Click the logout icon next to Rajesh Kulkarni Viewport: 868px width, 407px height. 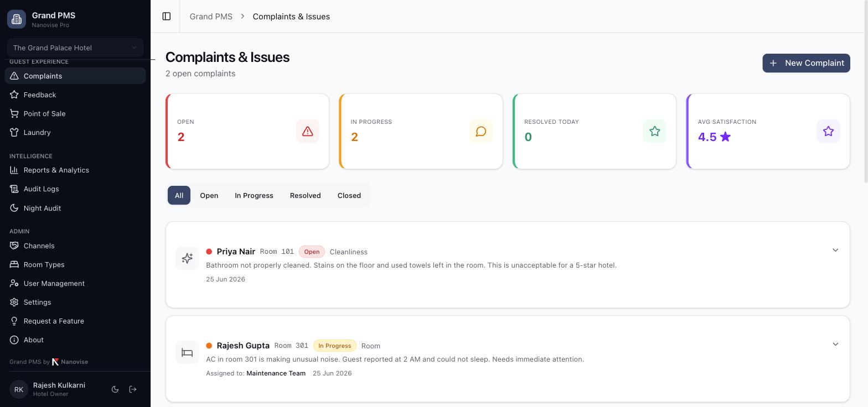tap(133, 389)
